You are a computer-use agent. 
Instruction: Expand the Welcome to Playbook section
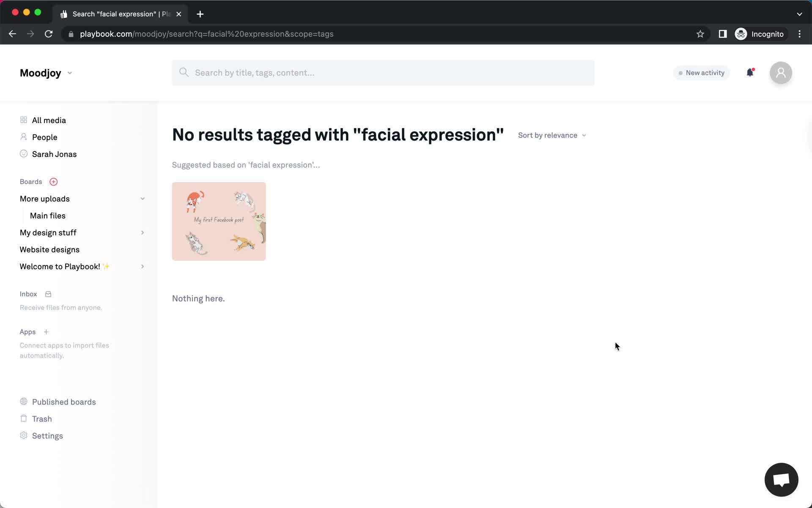(142, 266)
